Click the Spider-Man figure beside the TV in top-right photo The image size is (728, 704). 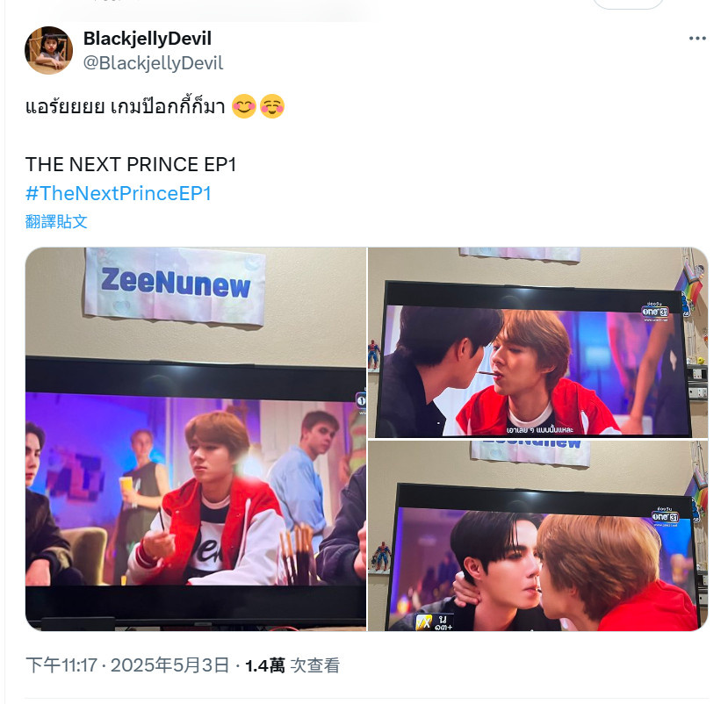374,355
